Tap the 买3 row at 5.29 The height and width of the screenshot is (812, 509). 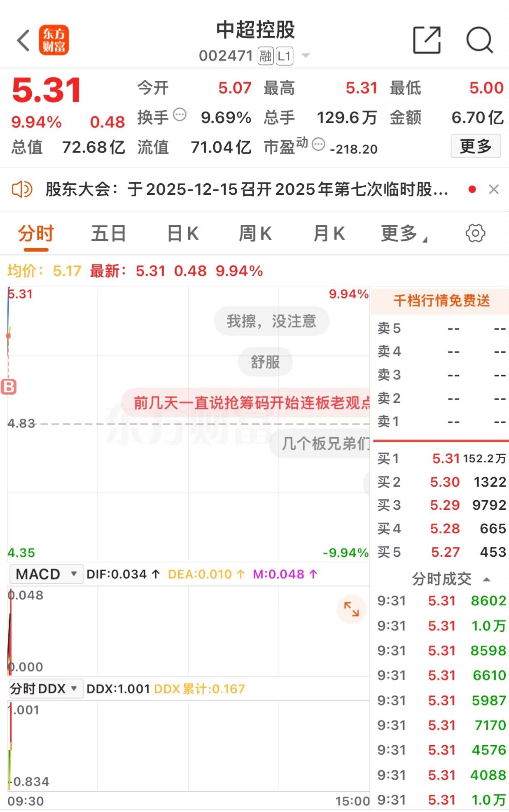click(x=441, y=505)
